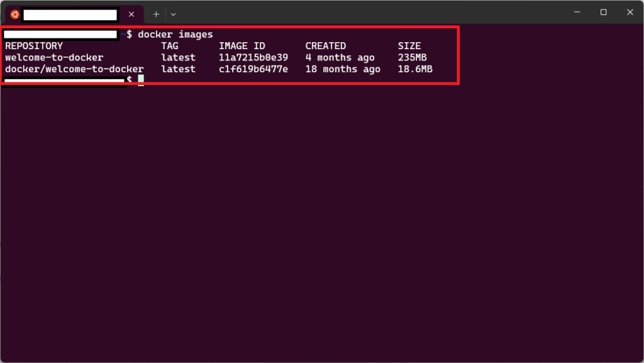Close the Ubuntu terminal tab

point(131,14)
